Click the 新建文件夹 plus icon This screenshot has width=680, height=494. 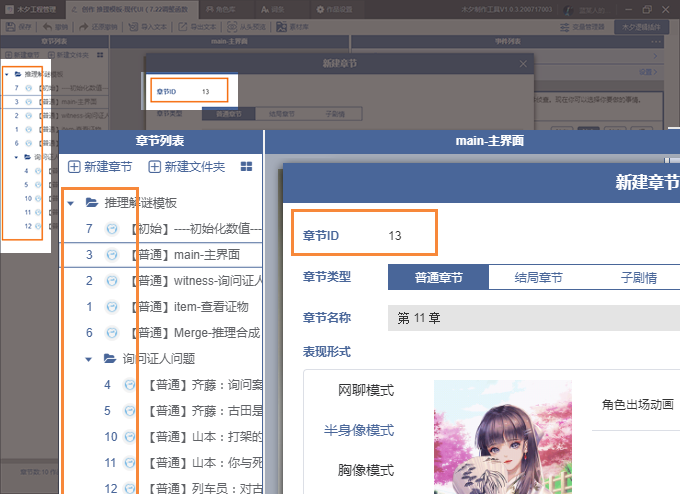click(x=154, y=167)
